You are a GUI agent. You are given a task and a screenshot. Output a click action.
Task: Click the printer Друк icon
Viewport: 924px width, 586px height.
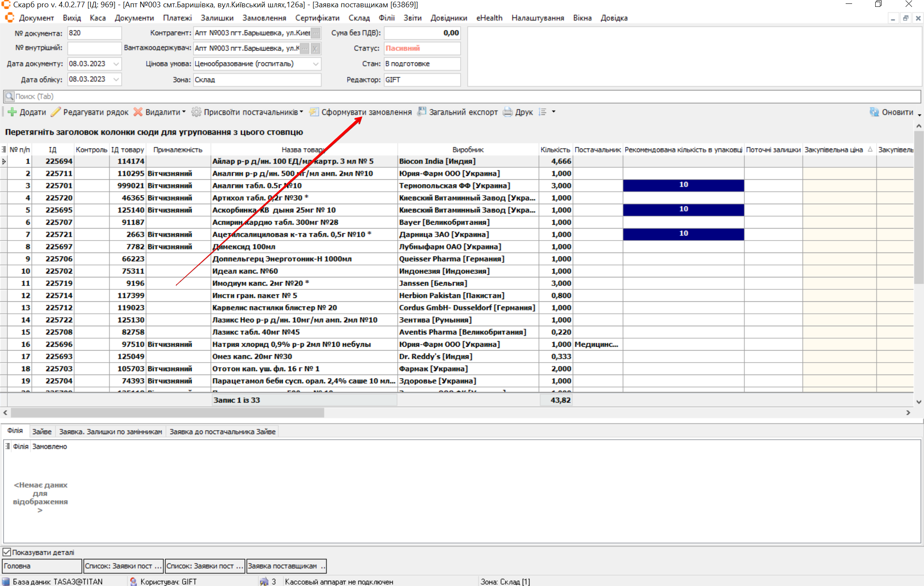(508, 112)
